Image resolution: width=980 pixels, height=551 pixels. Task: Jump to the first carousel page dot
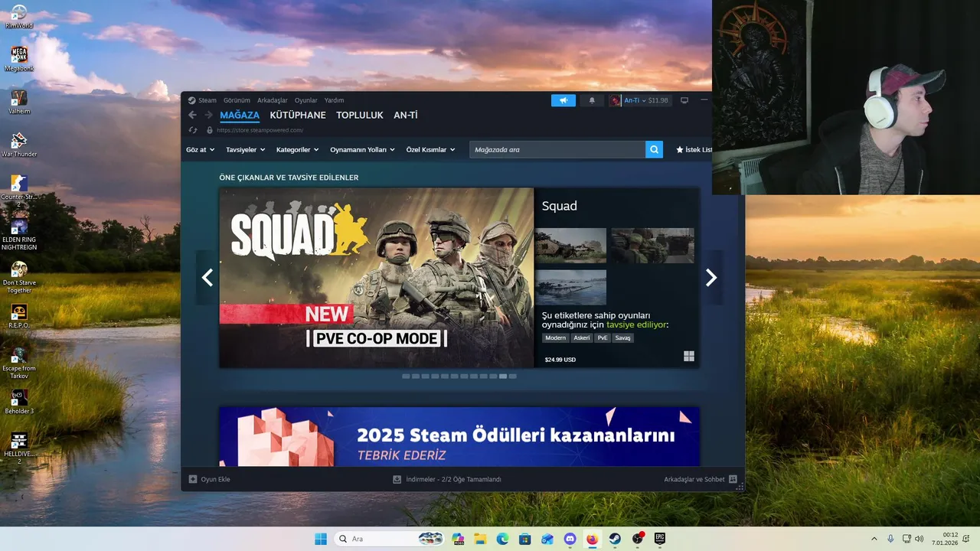406,377
